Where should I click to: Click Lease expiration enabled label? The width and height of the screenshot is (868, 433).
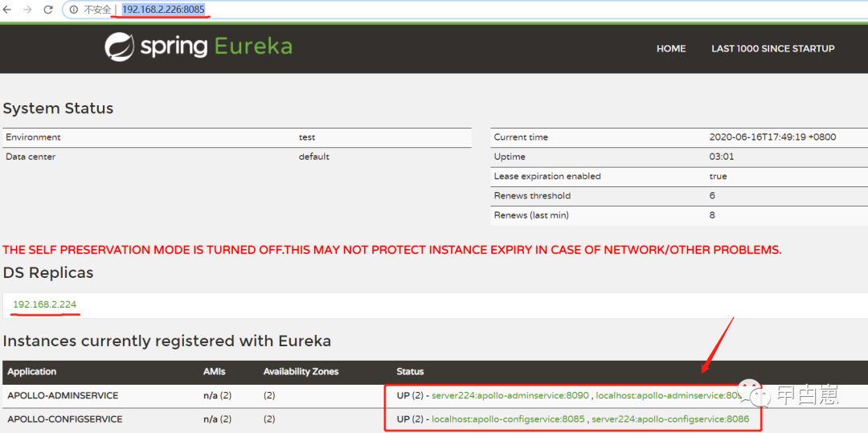(547, 177)
